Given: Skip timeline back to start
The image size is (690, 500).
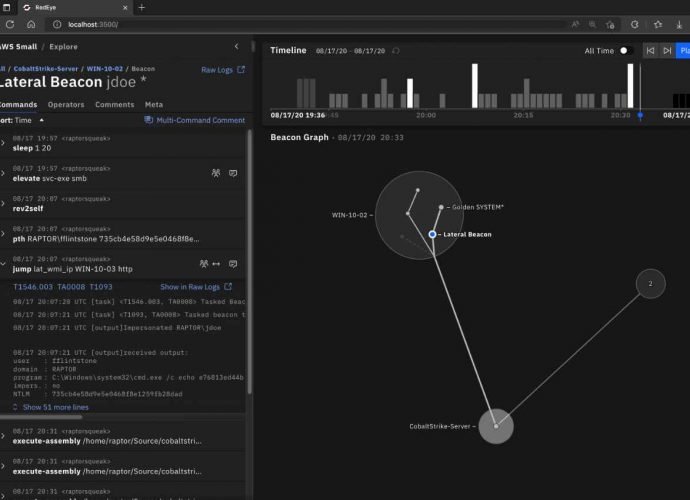Looking at the screenshot, I should (650, 51).
